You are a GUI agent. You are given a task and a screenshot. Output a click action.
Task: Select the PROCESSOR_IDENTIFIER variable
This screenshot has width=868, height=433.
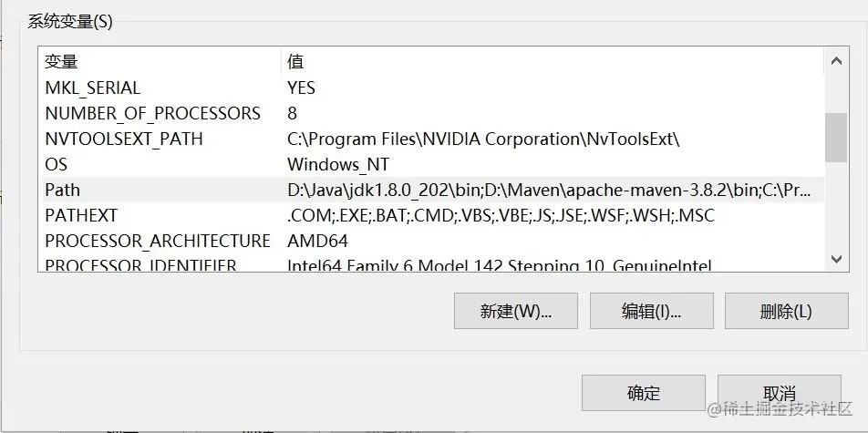point(141,265)
